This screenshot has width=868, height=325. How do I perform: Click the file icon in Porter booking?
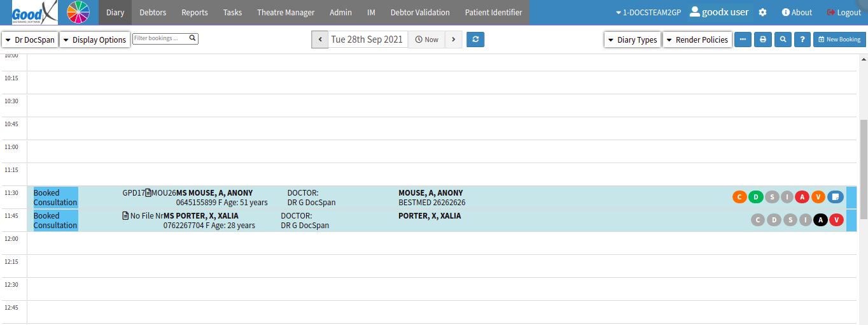click(x=125, y=216)
